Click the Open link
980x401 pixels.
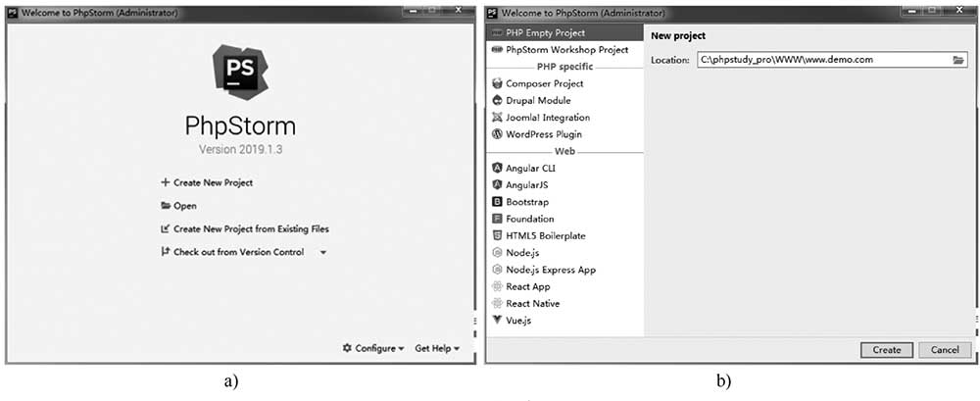click(x=185, y=206)
